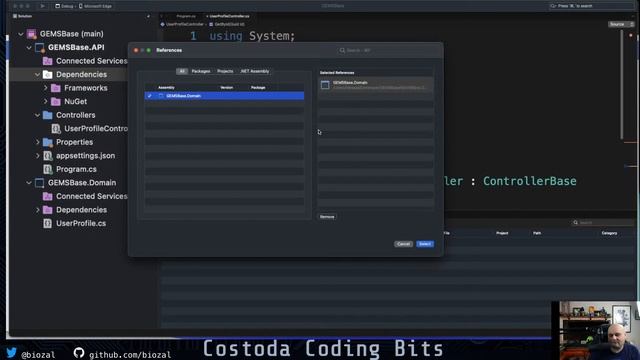This screenshot has height=360, width=640.
Task: Click the Frameworks folder icon
Action: click(56, 88)
